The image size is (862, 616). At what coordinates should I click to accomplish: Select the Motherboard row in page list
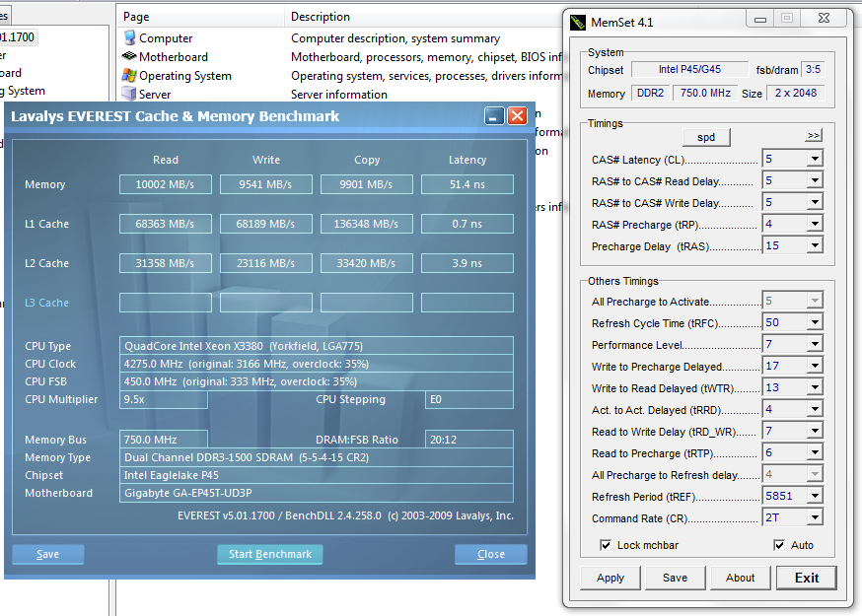pos(341,56)
